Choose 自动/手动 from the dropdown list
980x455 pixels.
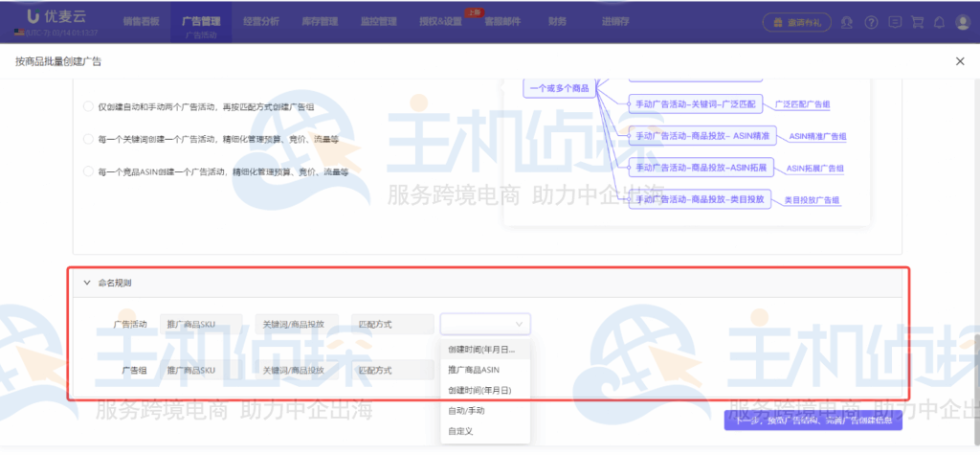click(485, 411)
